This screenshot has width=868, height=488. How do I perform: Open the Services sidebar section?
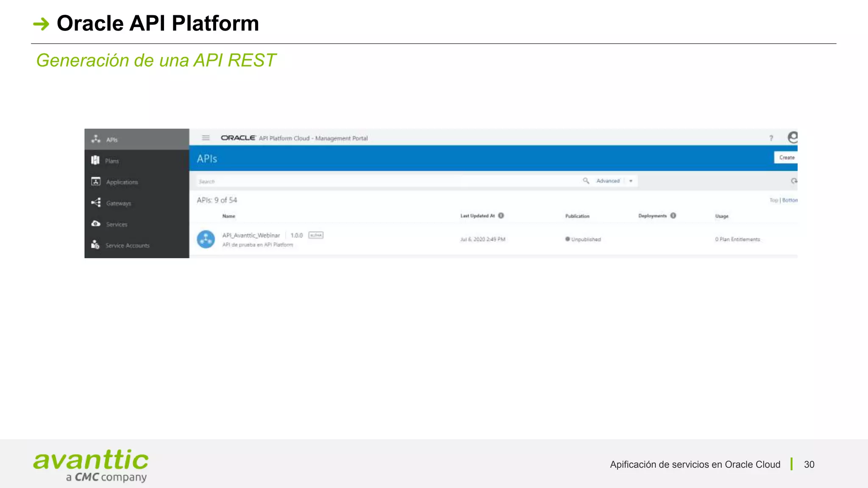click(x=136, y=224)
